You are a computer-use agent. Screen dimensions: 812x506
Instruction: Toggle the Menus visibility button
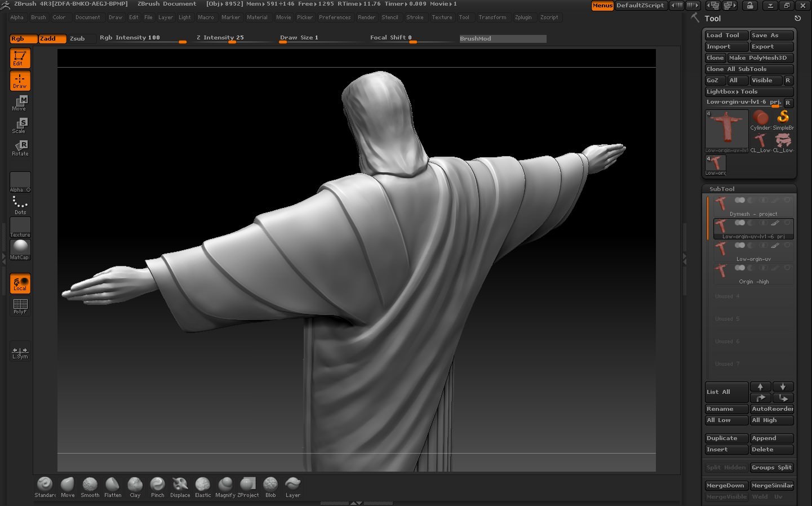point(602,5)
